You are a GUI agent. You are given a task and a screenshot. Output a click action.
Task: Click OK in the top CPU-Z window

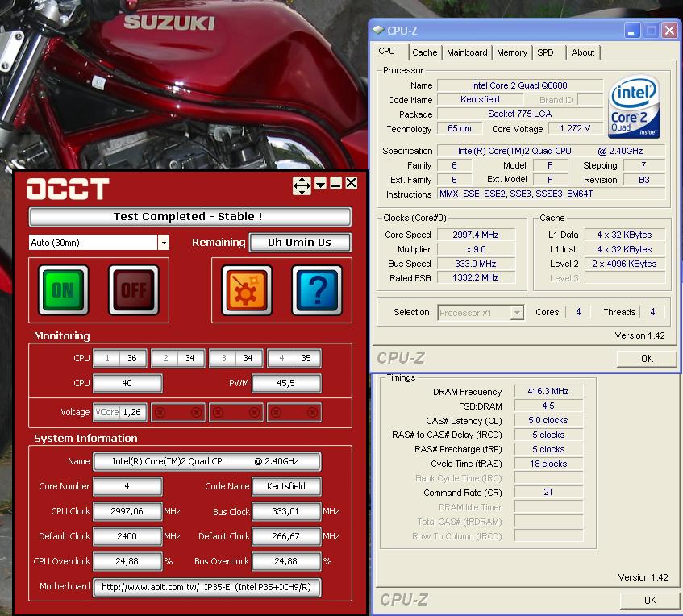[647, 359]
